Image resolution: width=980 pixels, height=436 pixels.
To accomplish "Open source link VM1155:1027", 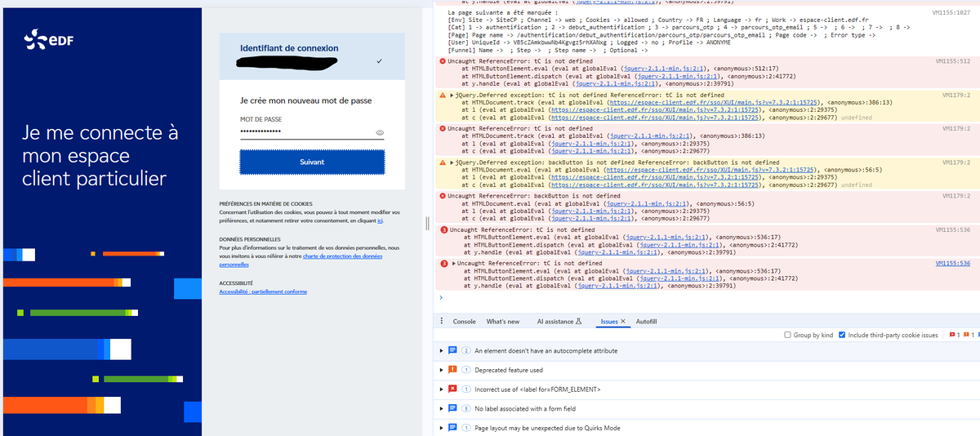I will coord(951,14).
